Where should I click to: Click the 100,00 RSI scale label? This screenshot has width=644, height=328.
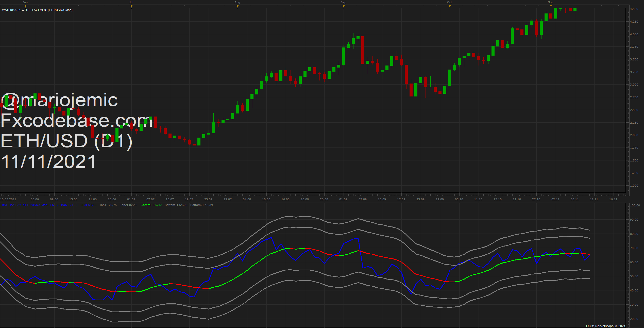point(635,205)
